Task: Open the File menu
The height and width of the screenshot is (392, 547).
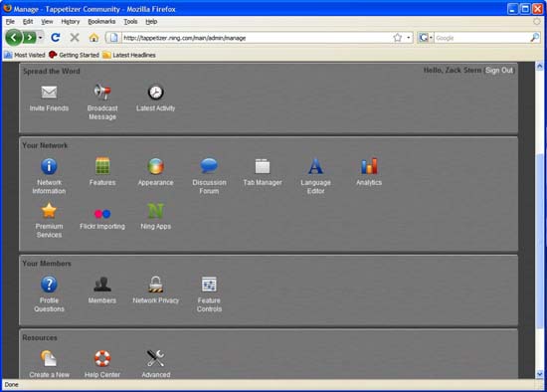Action: 10,22
